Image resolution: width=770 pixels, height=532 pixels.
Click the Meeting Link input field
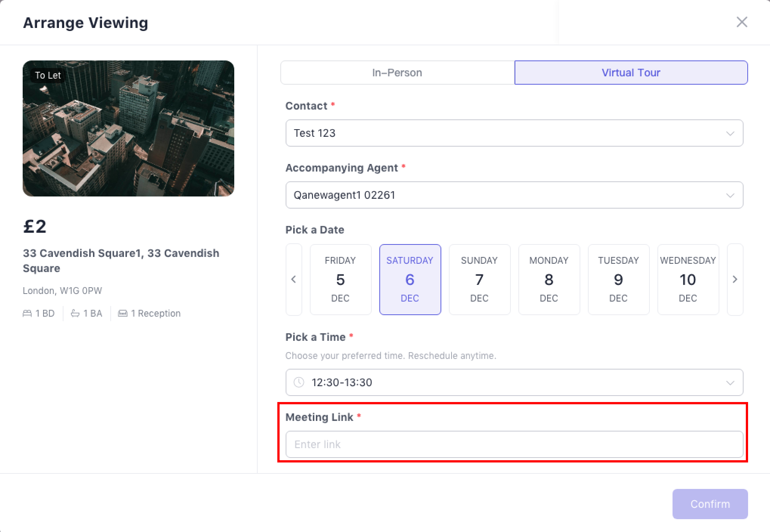(x=514, y=444)
